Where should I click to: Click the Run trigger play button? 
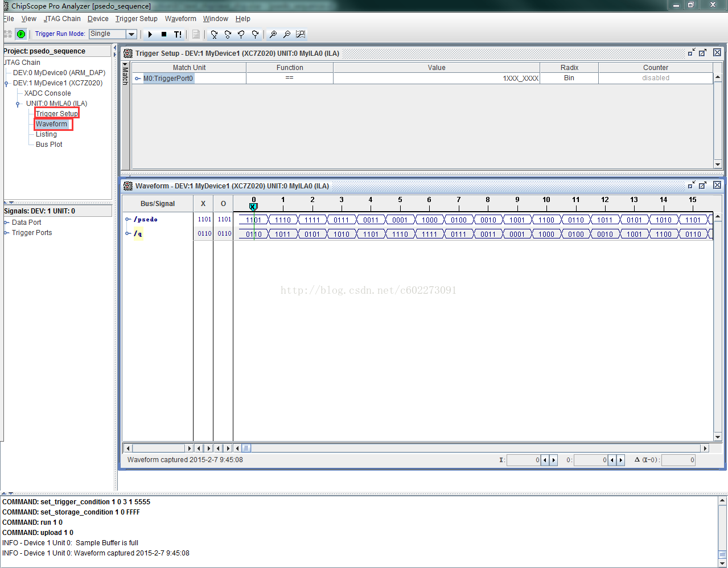150,34
